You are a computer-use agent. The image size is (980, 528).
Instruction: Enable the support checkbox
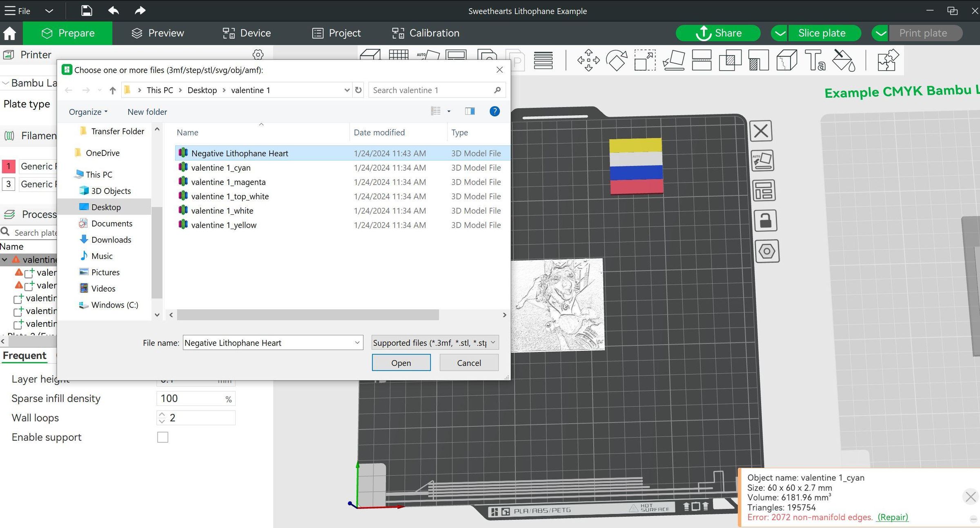coord(163,437)
